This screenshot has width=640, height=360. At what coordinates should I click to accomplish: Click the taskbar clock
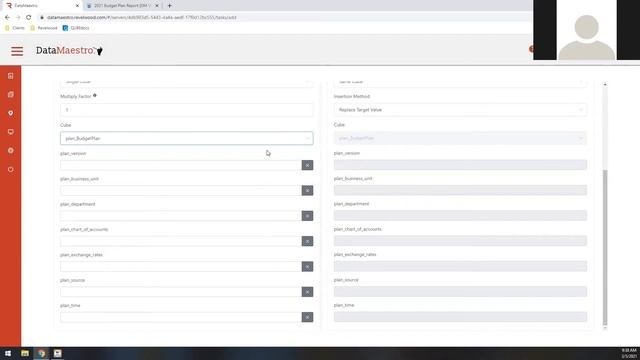pos(629,353)
